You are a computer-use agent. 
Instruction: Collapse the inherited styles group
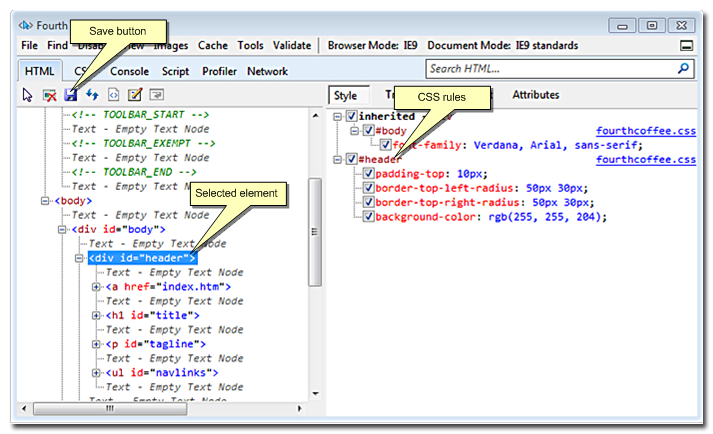point(337,116)
